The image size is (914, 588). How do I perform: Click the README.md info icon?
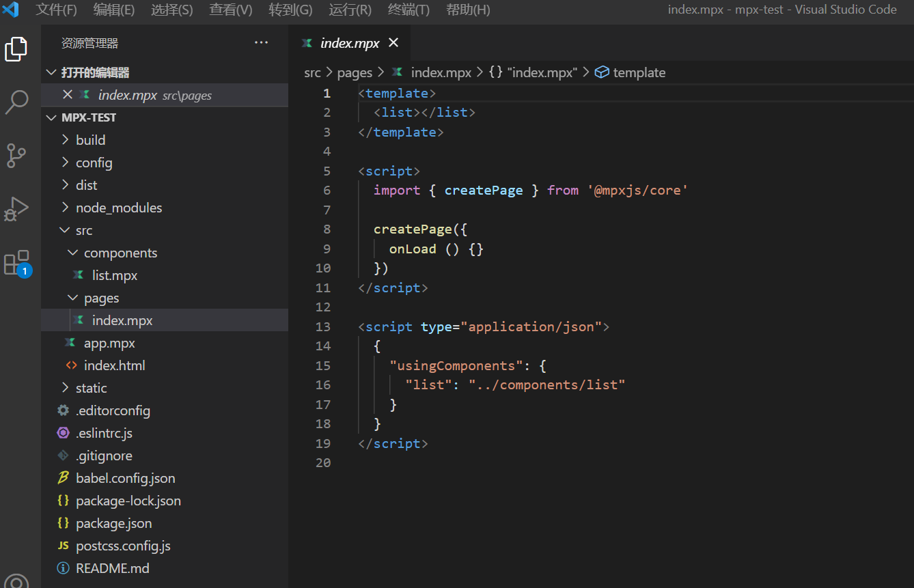63,568
